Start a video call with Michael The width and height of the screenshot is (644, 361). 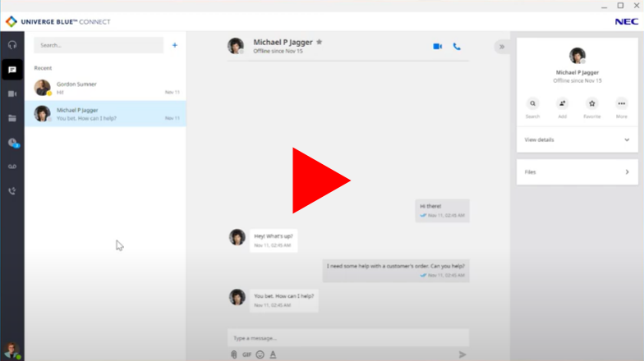pyautogui.click(x=437, y=47)
